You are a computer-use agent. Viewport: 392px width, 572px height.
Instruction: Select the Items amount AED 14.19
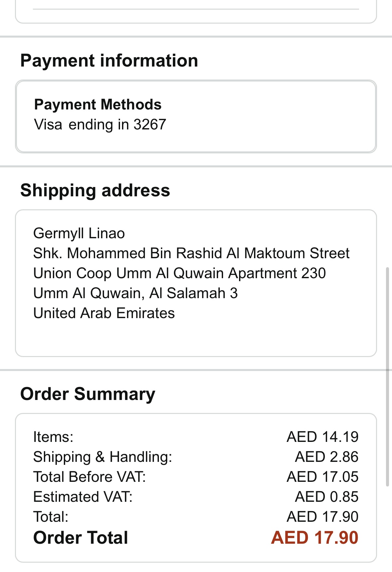point(323,437)
